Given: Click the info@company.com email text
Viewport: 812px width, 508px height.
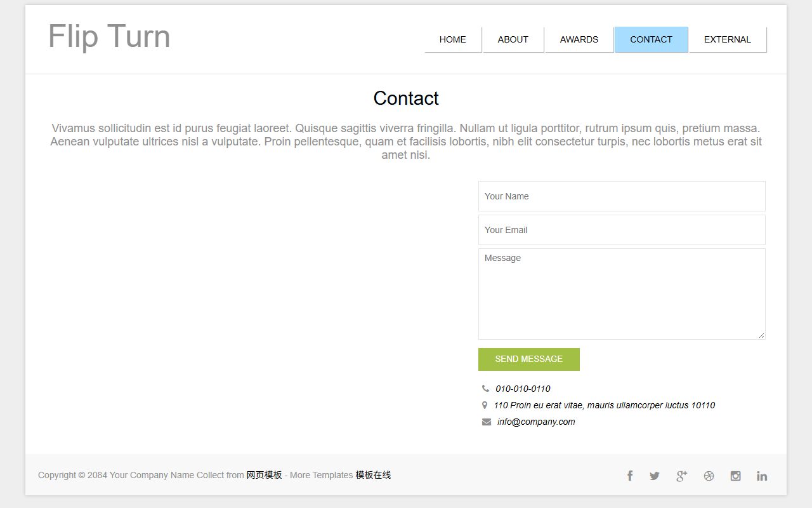Looking at the screenshot, I should pyautogui.click(x=536, y=422).
